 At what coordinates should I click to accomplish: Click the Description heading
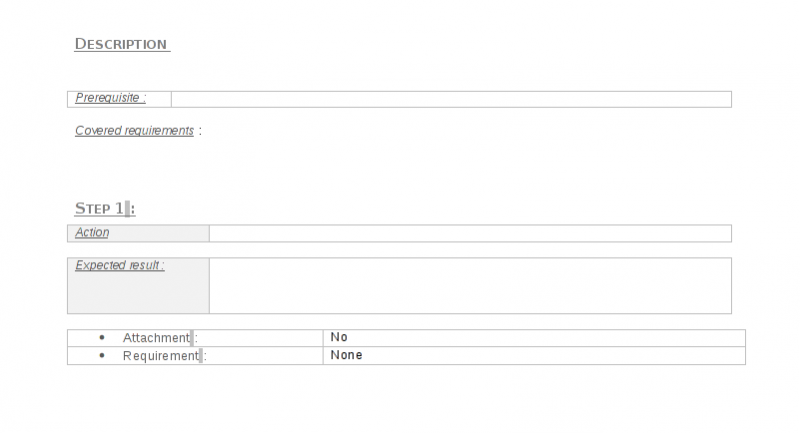tap(121, 44)
